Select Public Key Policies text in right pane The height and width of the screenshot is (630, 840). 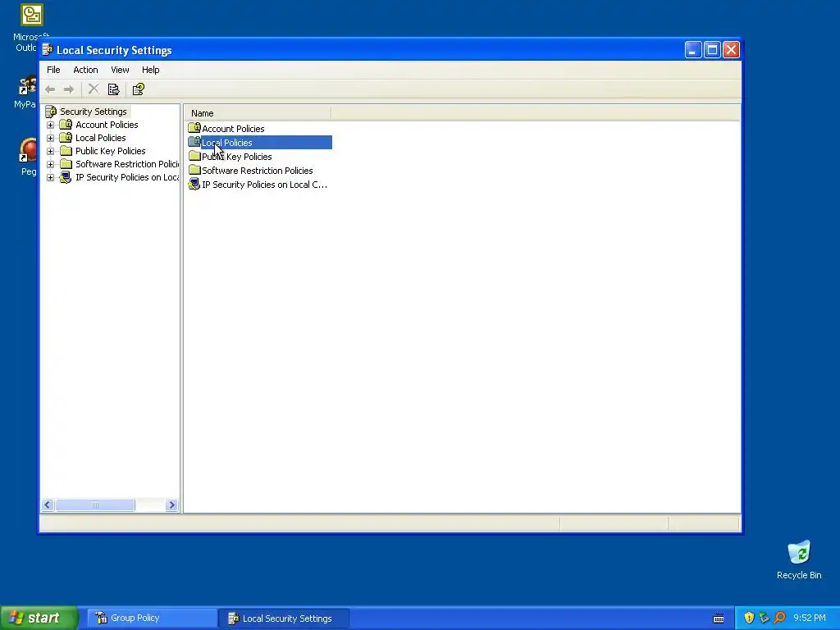click(237, 157)
